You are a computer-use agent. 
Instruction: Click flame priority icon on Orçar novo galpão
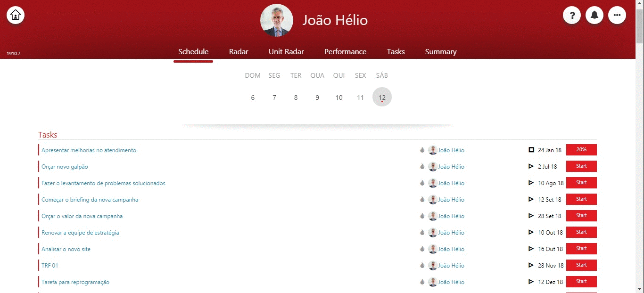(x=422, y=166)
